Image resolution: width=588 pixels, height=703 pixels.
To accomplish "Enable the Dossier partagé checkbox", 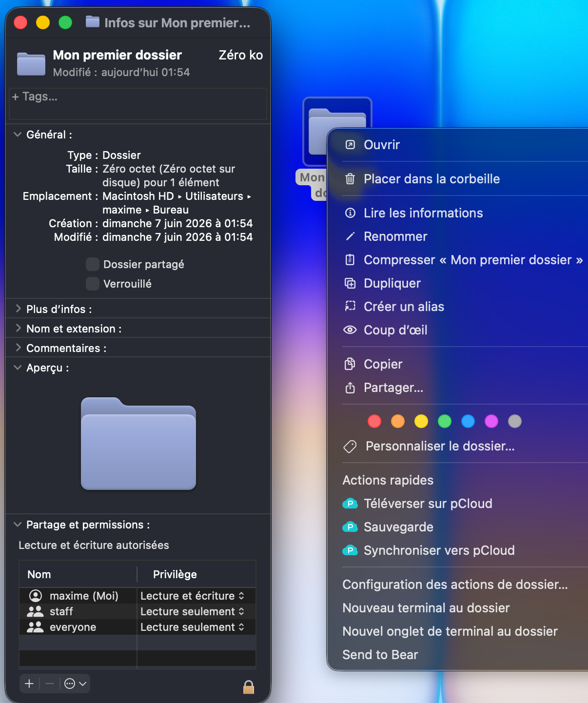I will (x=93, y=264).
